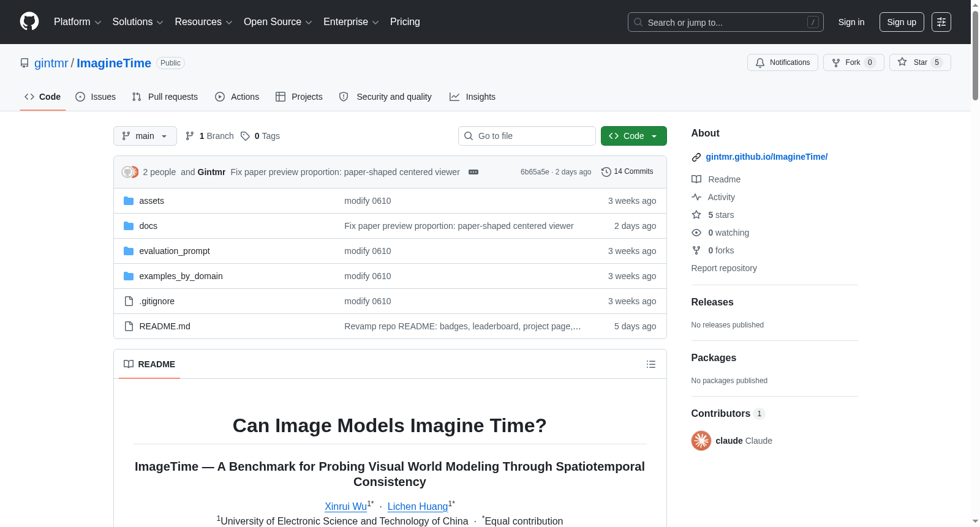Open the ImagineTime repository name link
The height and width of the screenshot is (527, 980).
(x=114, y=63)
